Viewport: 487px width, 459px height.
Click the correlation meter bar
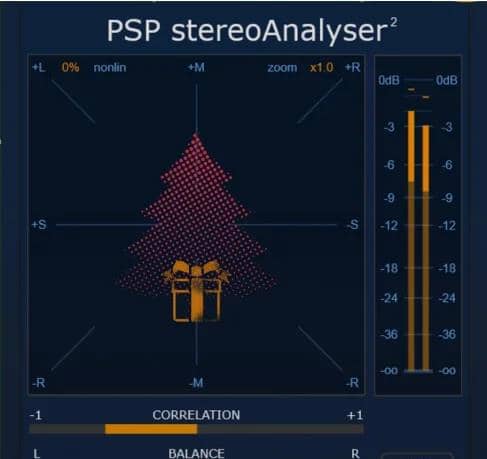pyautogui.click(x=196, y=429)
